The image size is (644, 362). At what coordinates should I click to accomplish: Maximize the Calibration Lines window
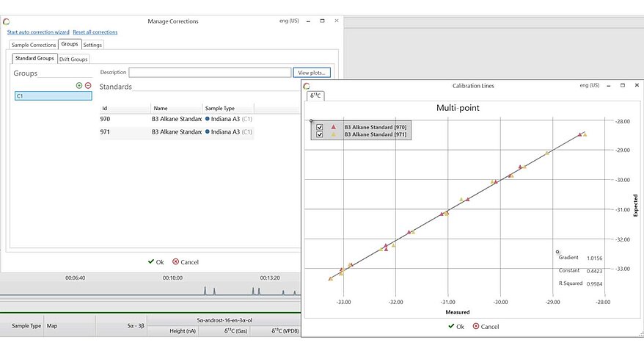pos(623,86)
